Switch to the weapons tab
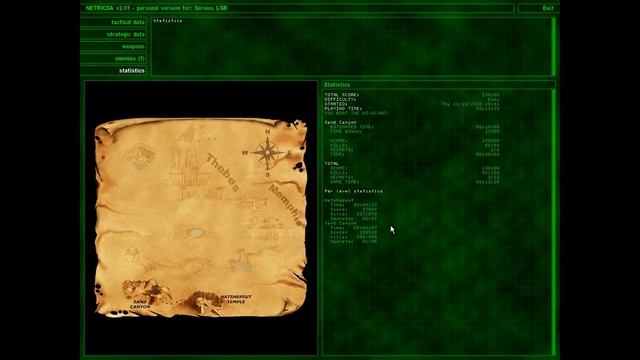The image size is (640, 360). point(113,47)
